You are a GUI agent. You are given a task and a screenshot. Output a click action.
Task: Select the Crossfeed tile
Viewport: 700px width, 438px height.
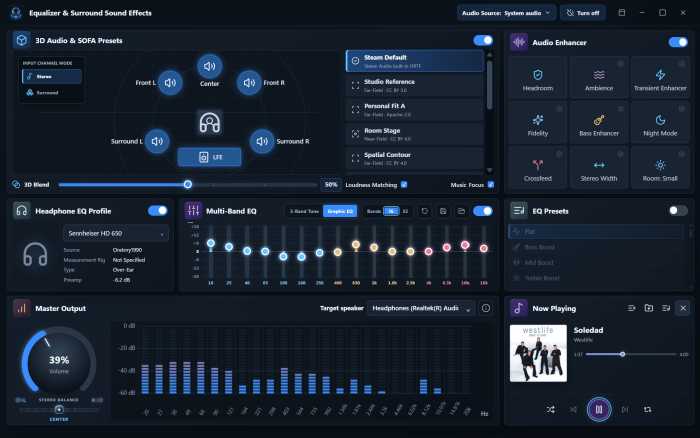coord(538,167)
